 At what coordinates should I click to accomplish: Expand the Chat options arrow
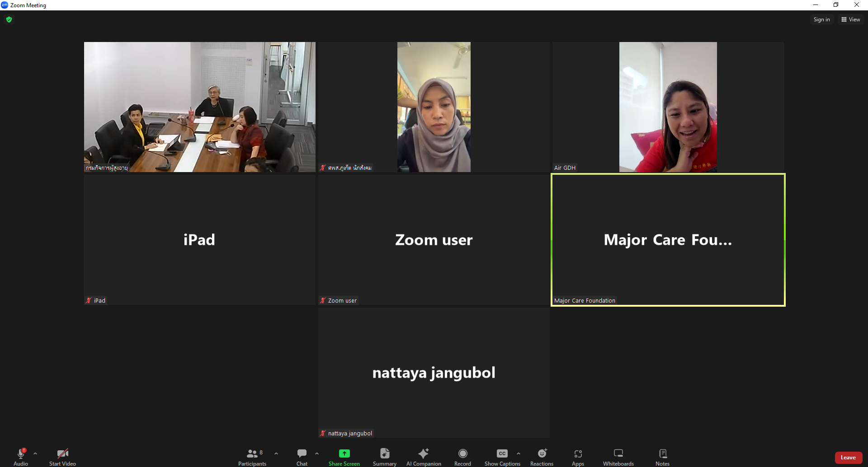click(317, 453)
